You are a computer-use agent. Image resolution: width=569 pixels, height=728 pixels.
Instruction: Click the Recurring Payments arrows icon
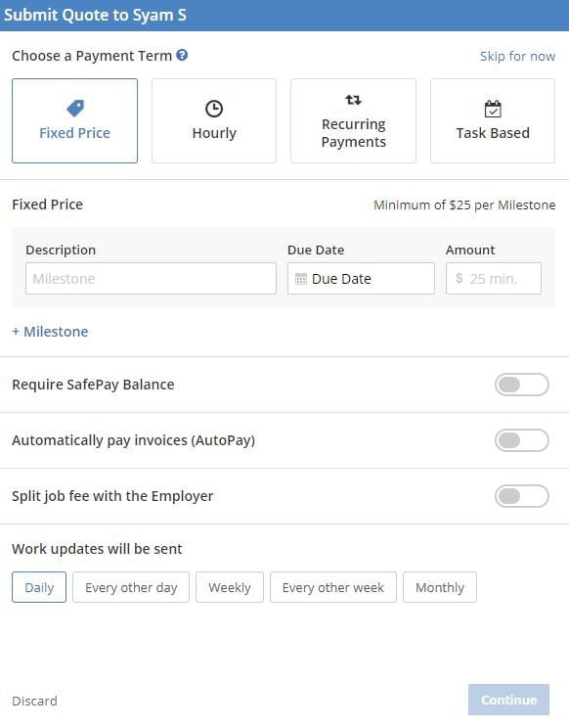point(353,100)
